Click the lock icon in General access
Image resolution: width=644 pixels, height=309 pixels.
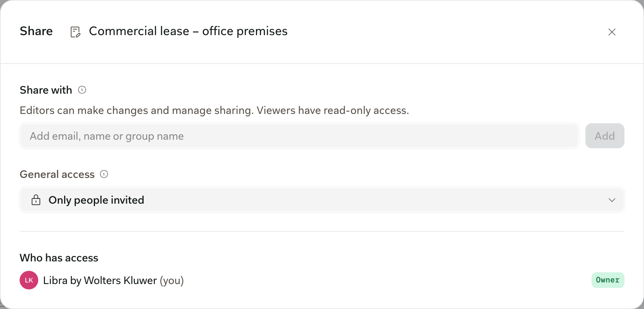point(36,200)
